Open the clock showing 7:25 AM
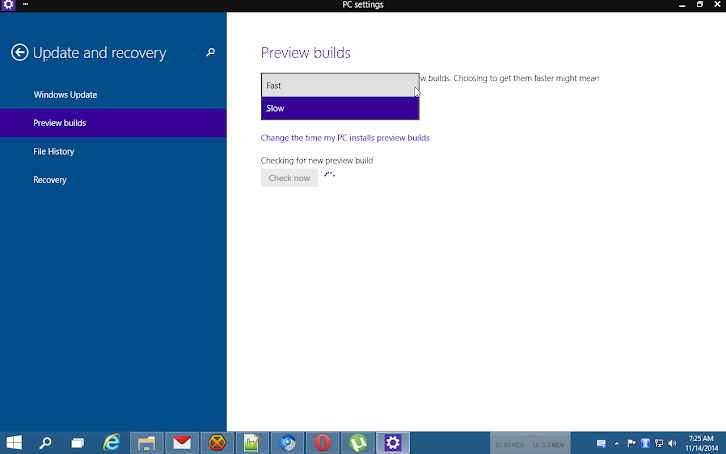Screen dimensions: 726x454 coord(701,443)
